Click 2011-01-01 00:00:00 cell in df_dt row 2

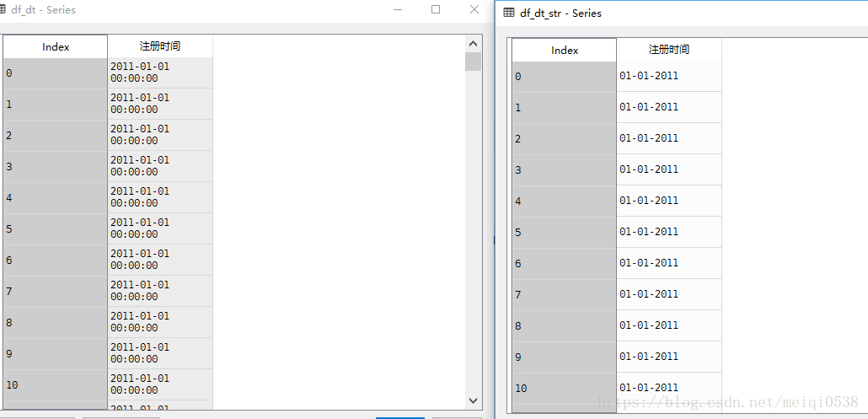click(160, 135)
